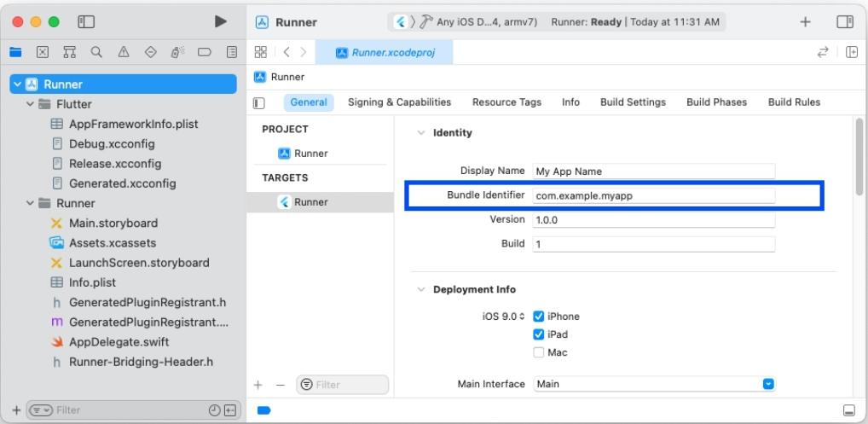This screenshot has width=868, height=424.
Task: Open the Project navigator folder icon
Action: (15, 52)
